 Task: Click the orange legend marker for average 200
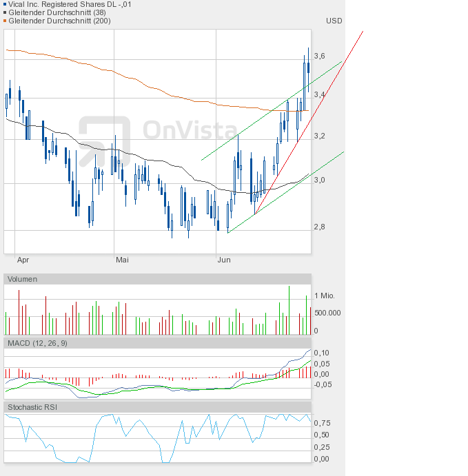(x=5, y=21)
